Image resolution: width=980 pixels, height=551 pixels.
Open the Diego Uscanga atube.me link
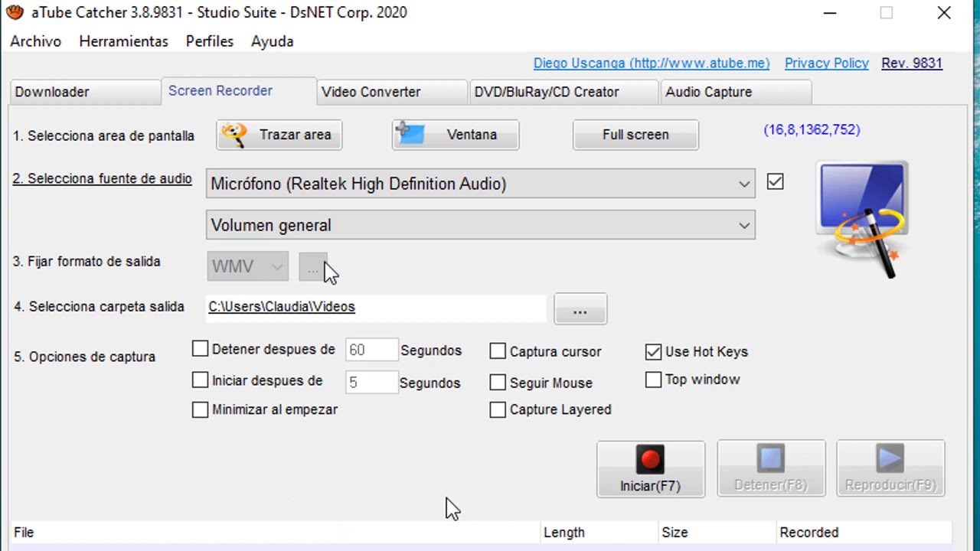click(x=652, y=64)
